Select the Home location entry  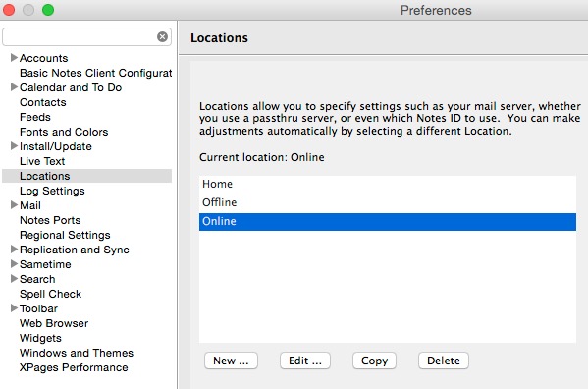388,184
